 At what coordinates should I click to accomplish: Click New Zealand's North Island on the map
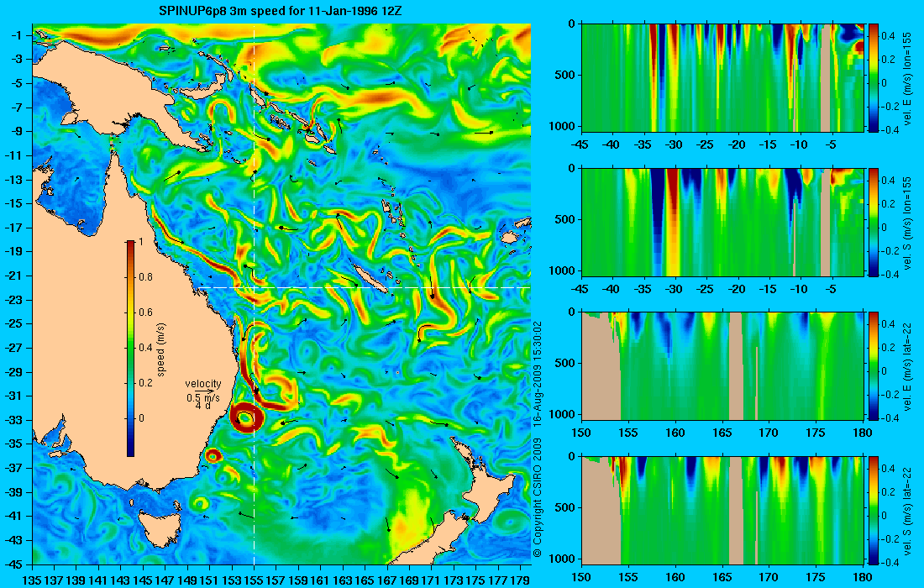tap(492, 489)
